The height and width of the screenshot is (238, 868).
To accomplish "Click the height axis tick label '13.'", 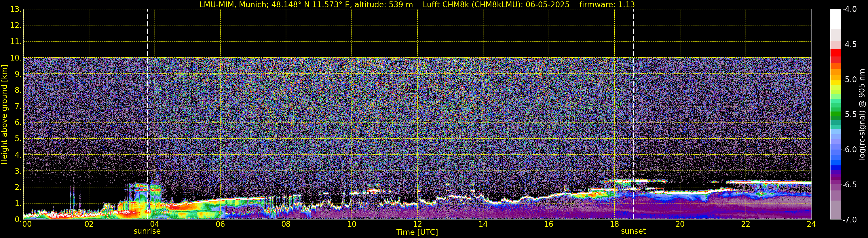I will point(16,10).
